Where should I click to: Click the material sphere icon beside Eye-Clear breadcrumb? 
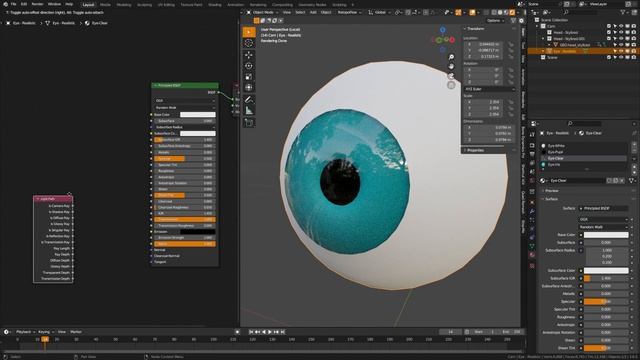click(87, 23)
